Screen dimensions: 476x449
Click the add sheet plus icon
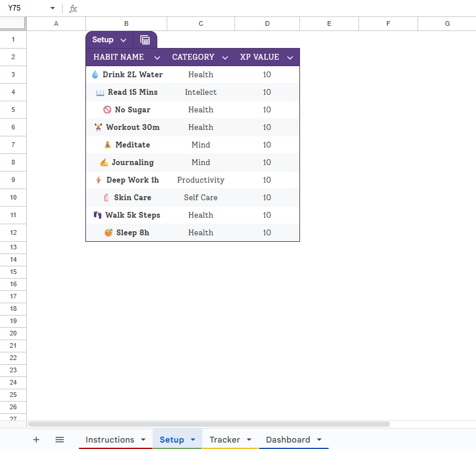coord(36,440)
